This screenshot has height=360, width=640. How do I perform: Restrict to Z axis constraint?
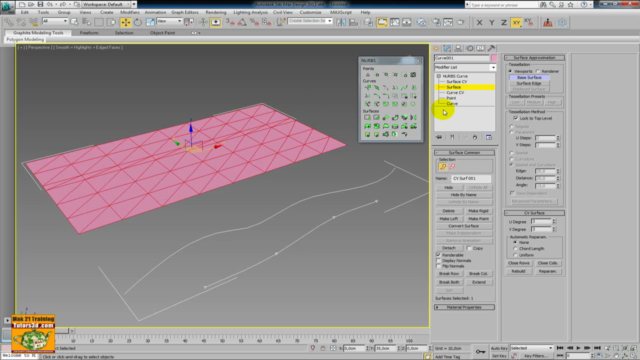point(504,23)
